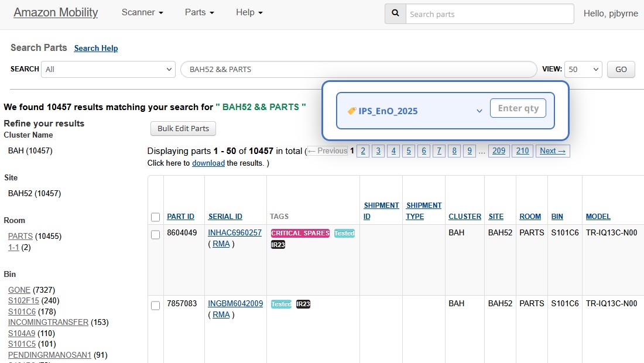Open the Scanner menu
The width and height of the screenshot is (644, 363).
pos(142,12)
